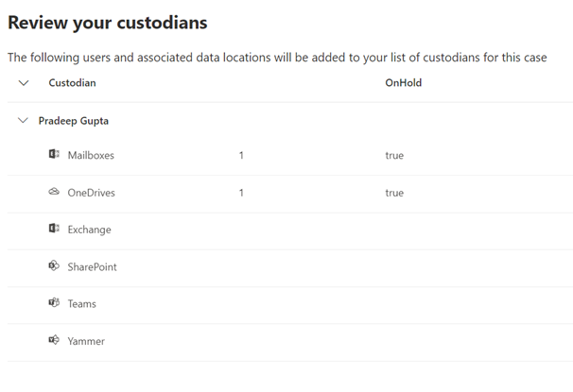Screen dimensions: 573x392
Task: Select the Exchange location label
Action: point(90,230)
